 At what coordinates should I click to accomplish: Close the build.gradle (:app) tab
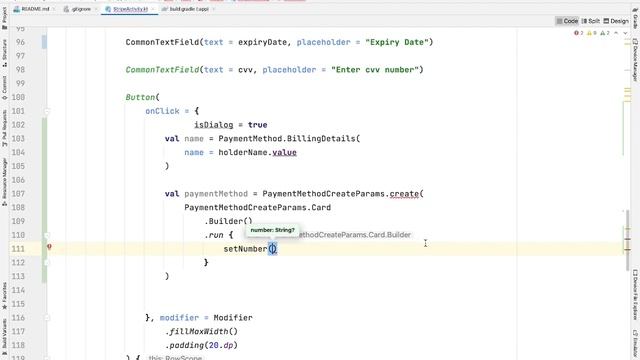[214, 9]
